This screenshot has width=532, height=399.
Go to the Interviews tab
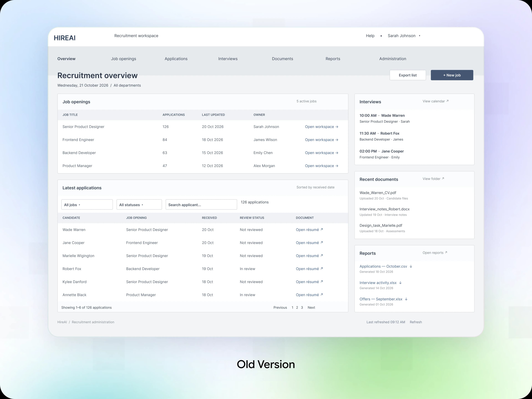click(x=228, y=59)
